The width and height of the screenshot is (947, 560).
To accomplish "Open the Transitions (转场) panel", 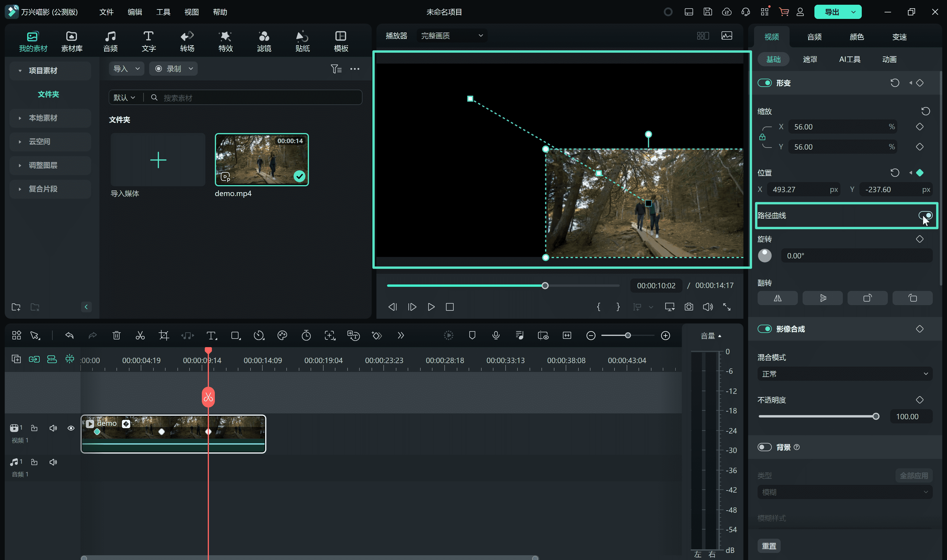I will click(x=187, y=41).
